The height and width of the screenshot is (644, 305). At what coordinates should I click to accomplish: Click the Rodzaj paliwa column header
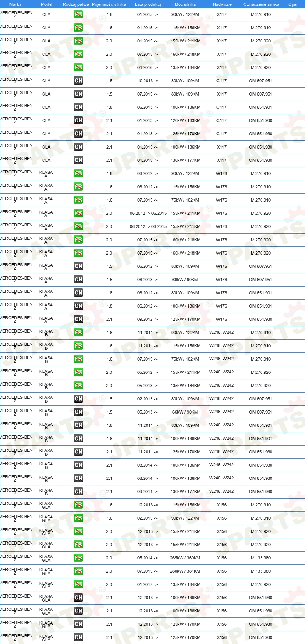[76, 4]
